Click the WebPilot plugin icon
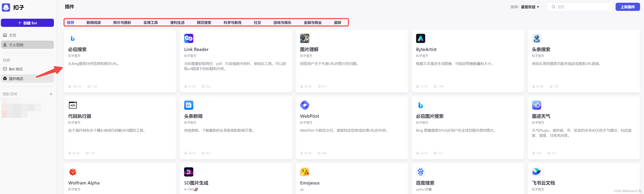This screenshot has width=644, height=194. click(x=305, y=105)
